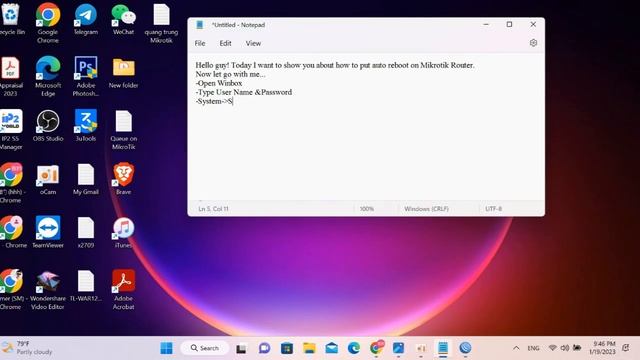Open Wi-Fi network settings in tray
Image resolution: width=640 pixels, height=360 pixels.
553,348
